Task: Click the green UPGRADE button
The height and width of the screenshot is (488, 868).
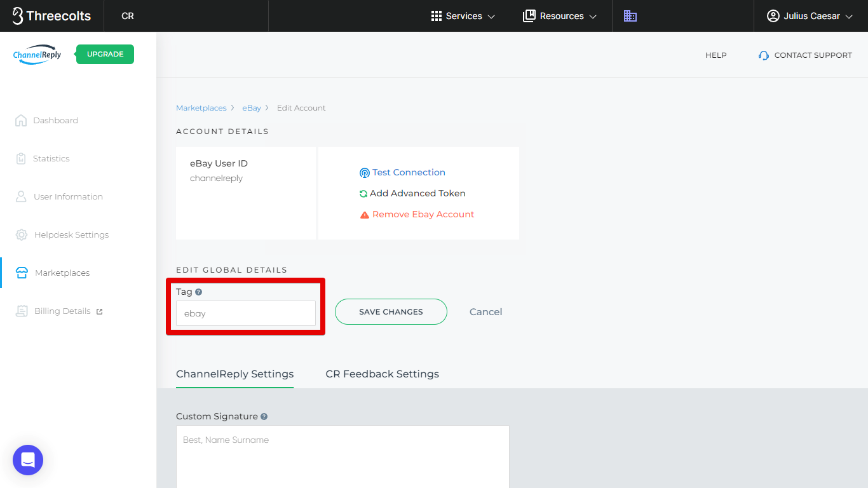Action: coord(105,54)
